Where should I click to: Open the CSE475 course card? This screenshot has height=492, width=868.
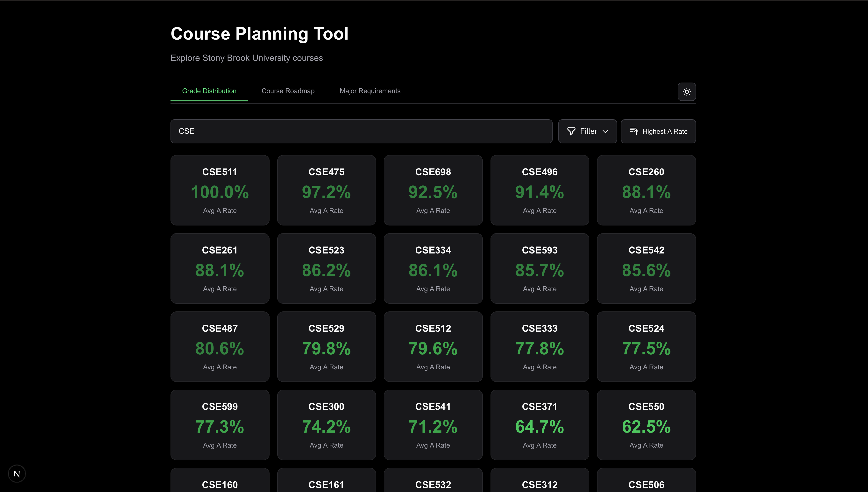coord(326,190)
